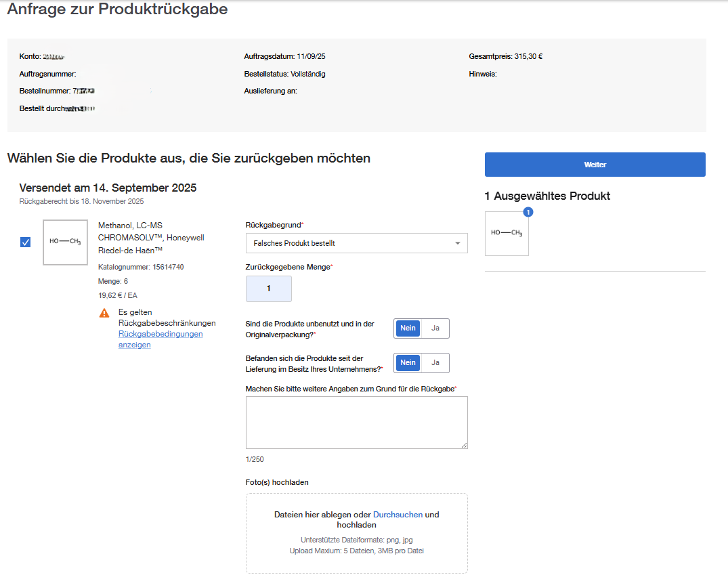Image resolution: width=728 pixels, height=577 pixels.
Task: Open the Methanol product thumbnail image
Action: (x=65, y=242)
